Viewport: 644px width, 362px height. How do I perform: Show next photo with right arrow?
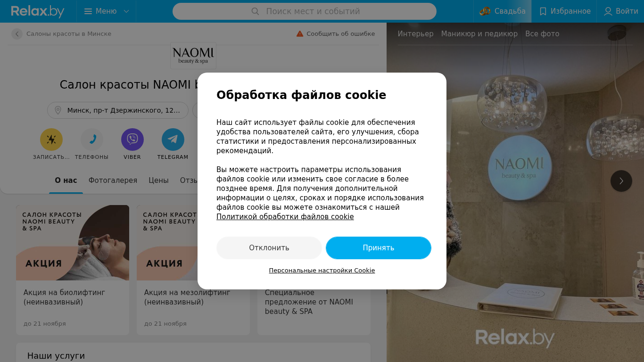tap(621, 181)
